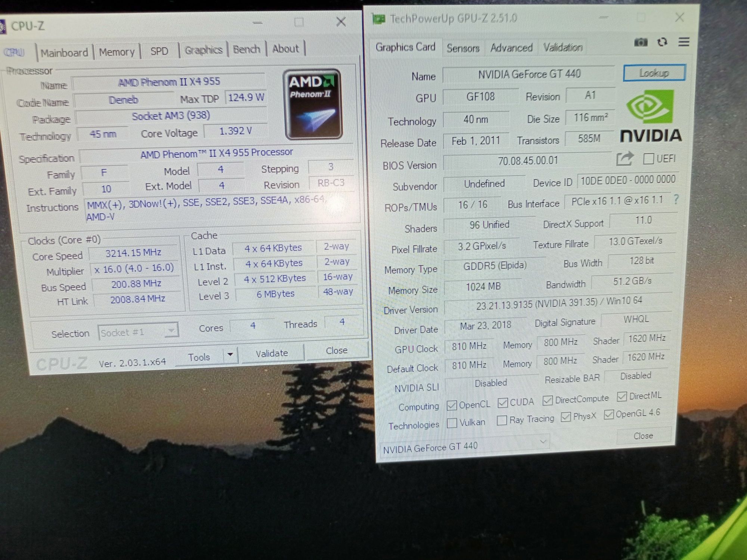The width and height of the screenshot is (747, 560).
Task: Select the GPU-Z Sensors tab
Action: pos(463,48)
